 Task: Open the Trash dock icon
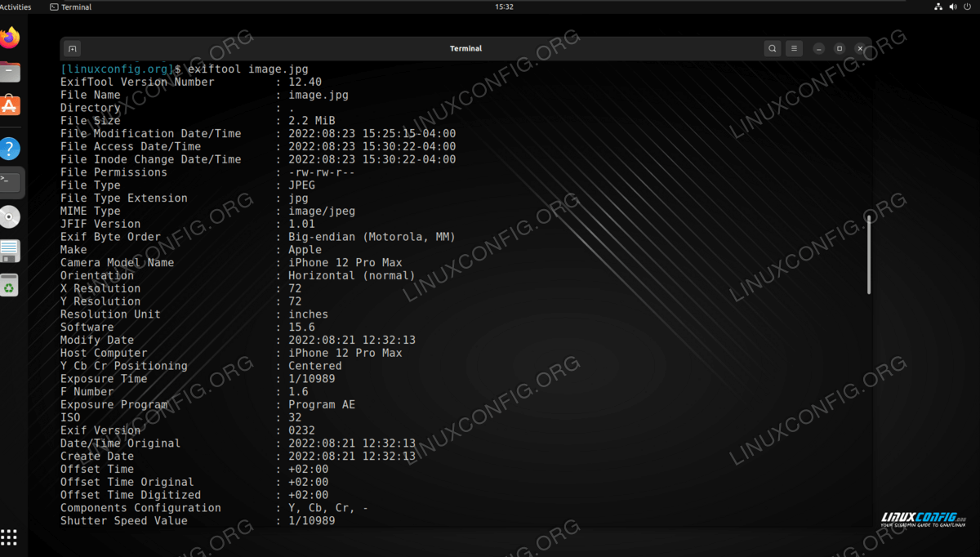pos(10,285)
